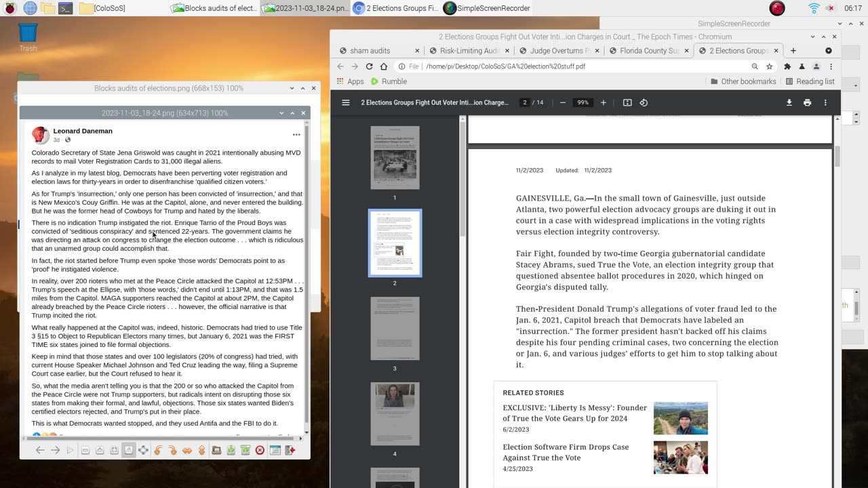Delete the current image file
Screen dimensions: 868x488
pyautogui.click(x=260, y=450)
